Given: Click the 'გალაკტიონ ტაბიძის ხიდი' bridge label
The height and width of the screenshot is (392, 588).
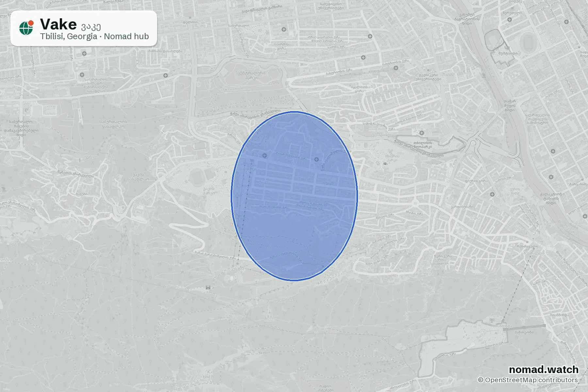Looking at the screenshot, I should point(551,199).
